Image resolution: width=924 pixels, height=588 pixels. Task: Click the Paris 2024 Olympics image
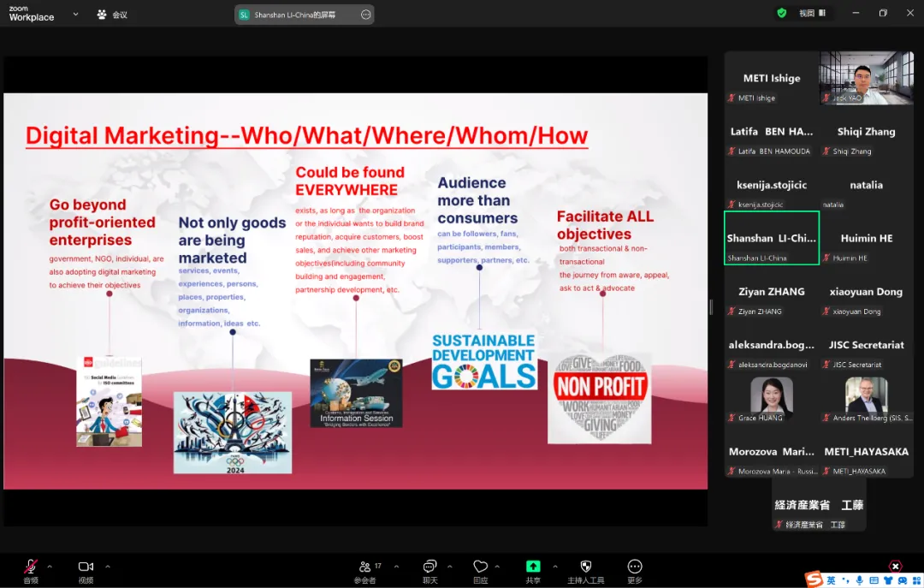pos(232,432)
